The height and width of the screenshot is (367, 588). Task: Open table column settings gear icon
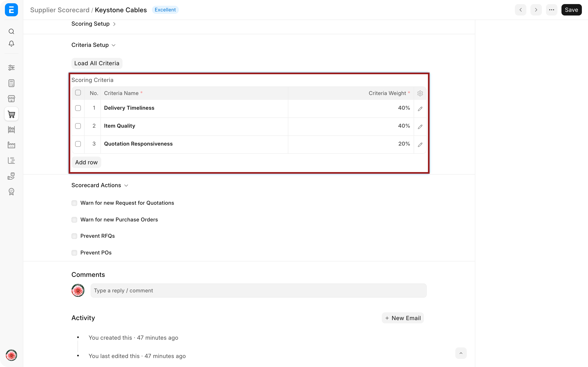(420, 93)
